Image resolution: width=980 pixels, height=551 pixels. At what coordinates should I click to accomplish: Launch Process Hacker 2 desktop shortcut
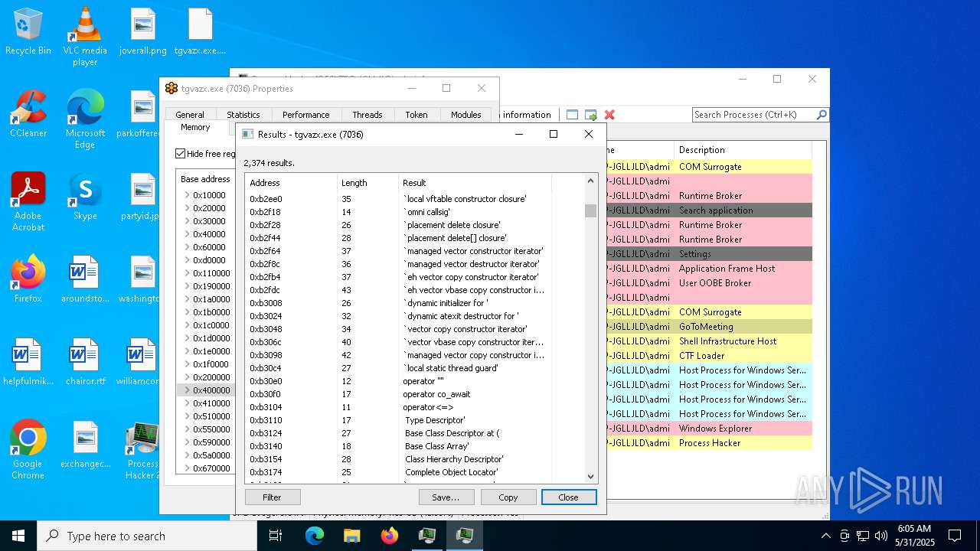coord(142,449)
